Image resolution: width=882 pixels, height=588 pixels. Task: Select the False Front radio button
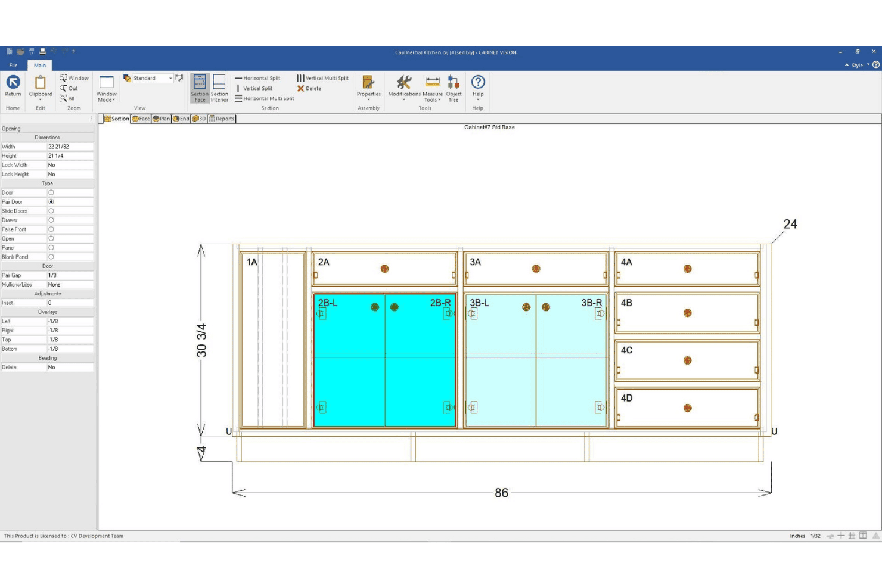click(x=51, y=229)
